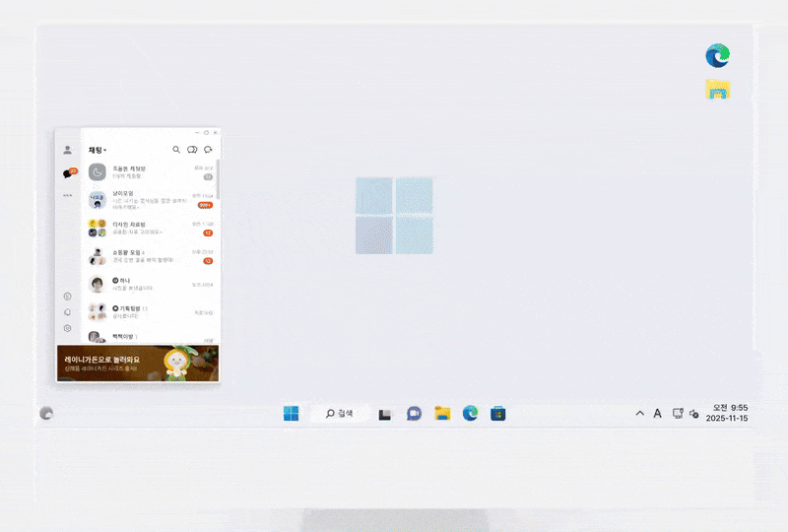Click the emoticon shop icon in sidebar

[x=67, y=297]
